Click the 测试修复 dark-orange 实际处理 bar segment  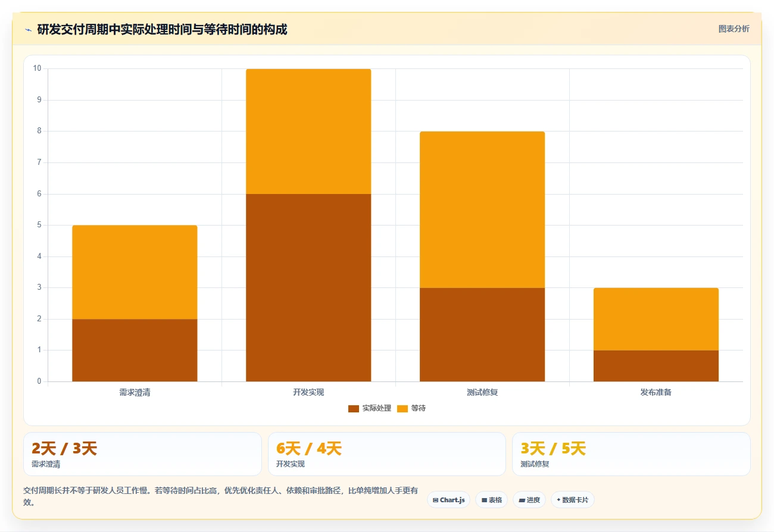(482, 334)
